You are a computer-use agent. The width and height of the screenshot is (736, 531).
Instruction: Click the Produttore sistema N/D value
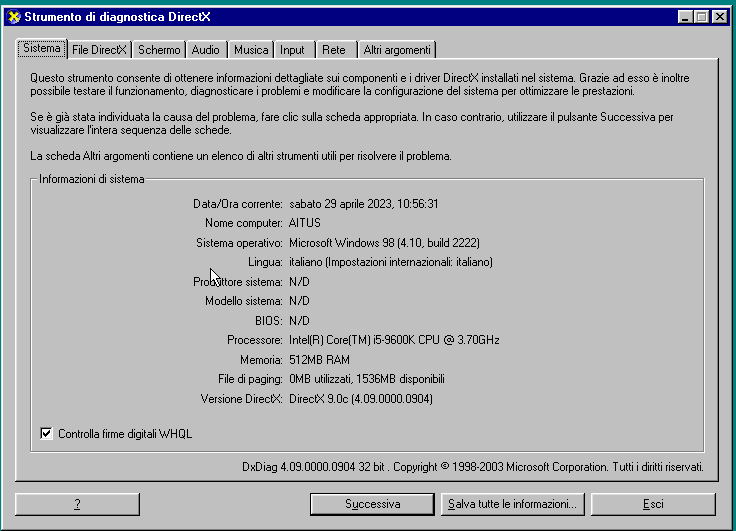(x=299, y=282)
